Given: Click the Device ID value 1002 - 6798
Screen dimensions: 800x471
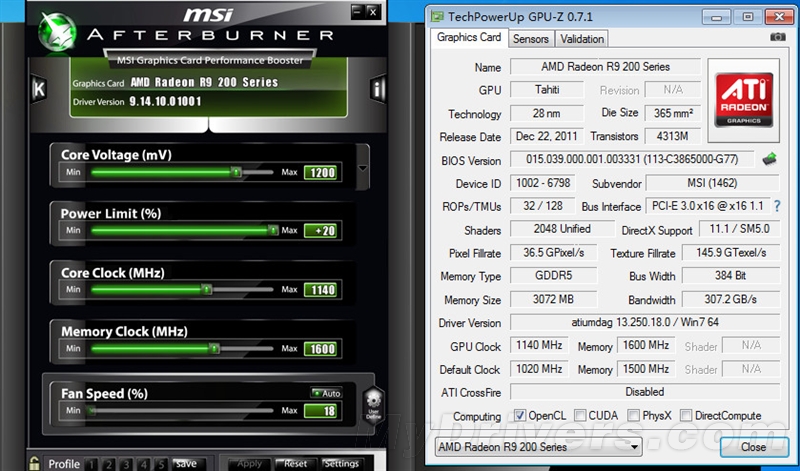Looking at the screenshot, I should pyautogui.click(x=543, y=183).
